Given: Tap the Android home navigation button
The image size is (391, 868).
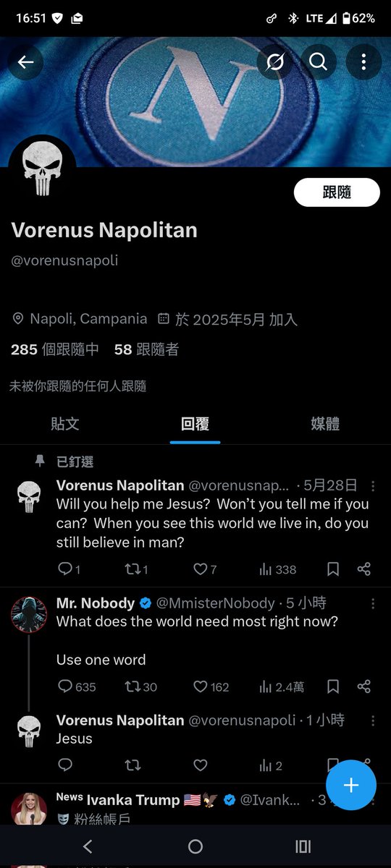Looking at the screenshot, I should [x=195, y=846].
